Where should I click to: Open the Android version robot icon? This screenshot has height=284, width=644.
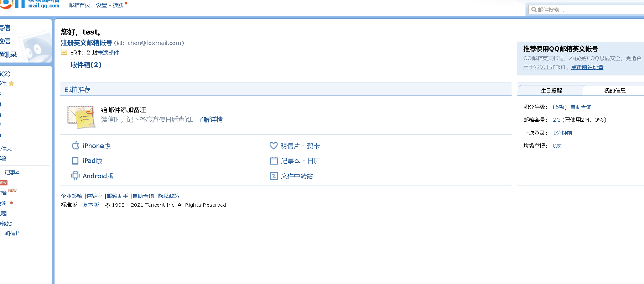(75, 175)
